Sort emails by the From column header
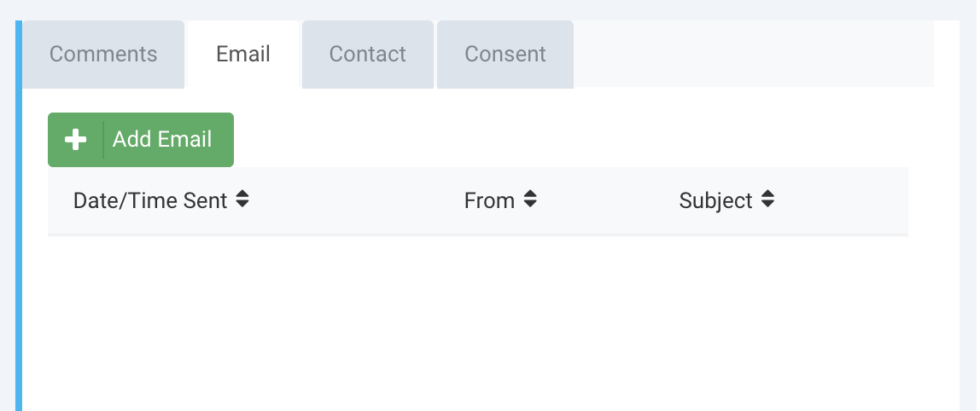This screenshot has height=411, width=980. [489, 200]
